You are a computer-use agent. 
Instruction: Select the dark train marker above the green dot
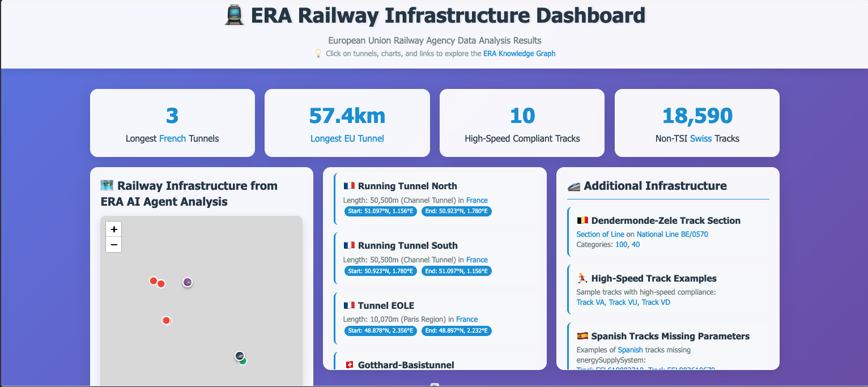(240, 356)
